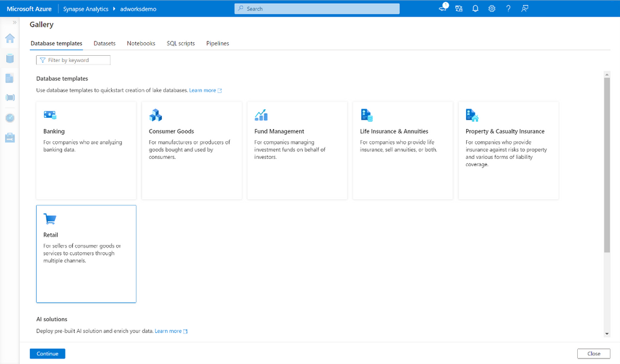Click the Synapse Analytics breadcrumb

click(x=86, y=9)
